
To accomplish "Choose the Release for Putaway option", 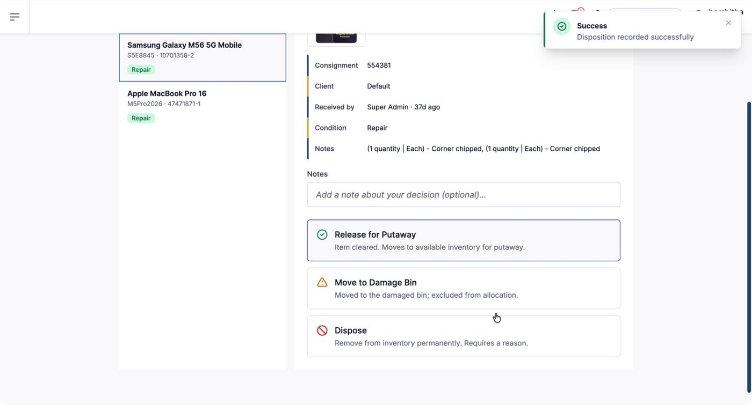I will coord(463,240).
